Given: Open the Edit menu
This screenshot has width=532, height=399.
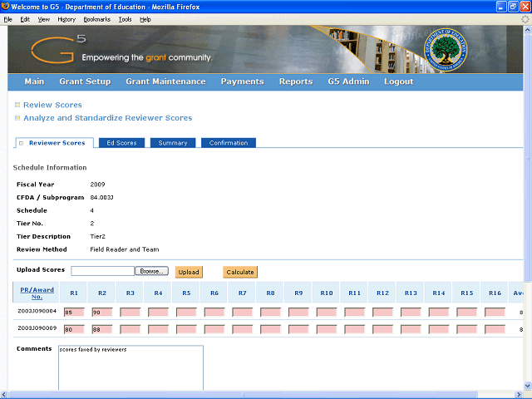Looking at the screenshot, I should click(25, 19).
